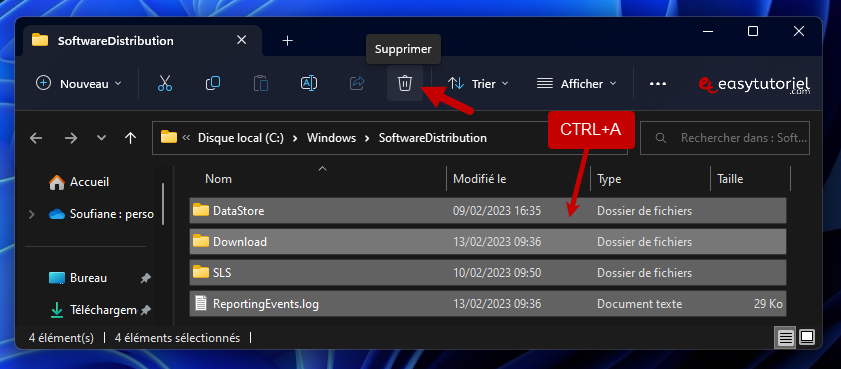The image size is (841, 369).
Task: Click the Share icon
Action: pyautogui.click(x=357, y=83)
